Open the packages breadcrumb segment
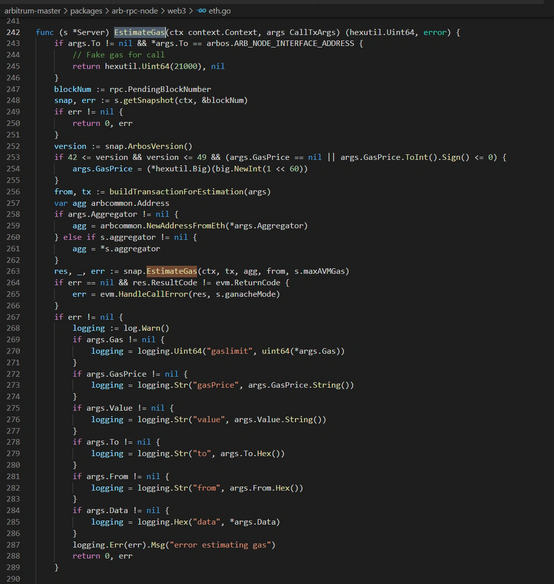The image size is (554, 584). [x=86, y=11]
